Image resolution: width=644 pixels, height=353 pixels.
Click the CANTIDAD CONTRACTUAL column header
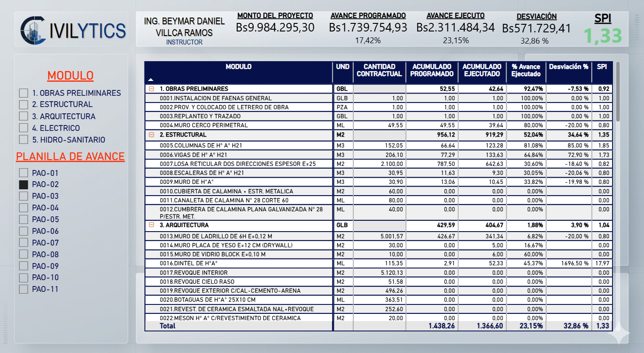379,70
